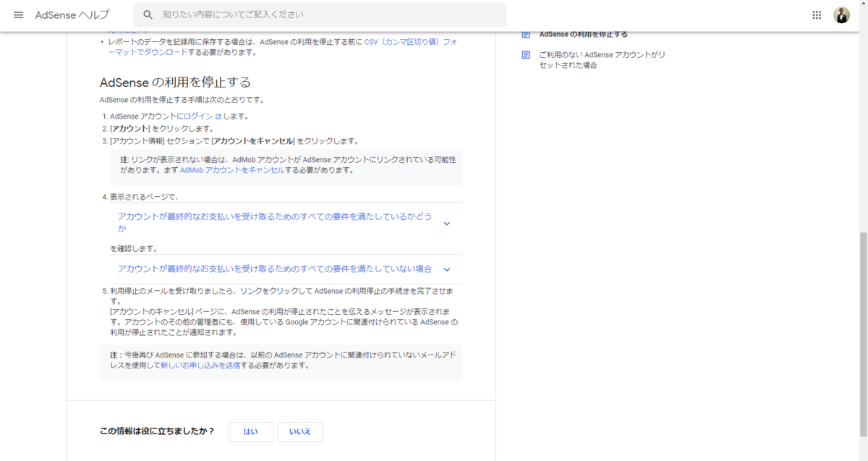Open the account profile avatar
The image size is (868, 461).
coord(841,14)
